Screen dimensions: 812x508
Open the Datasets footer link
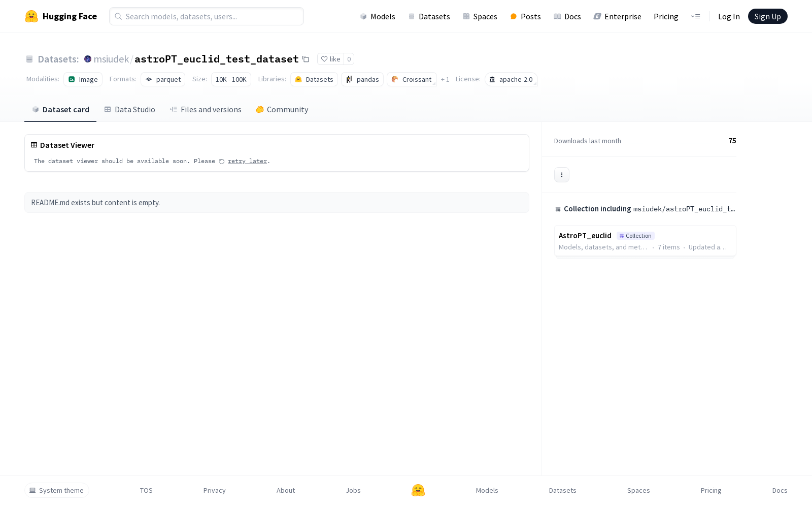click(562, 490)
